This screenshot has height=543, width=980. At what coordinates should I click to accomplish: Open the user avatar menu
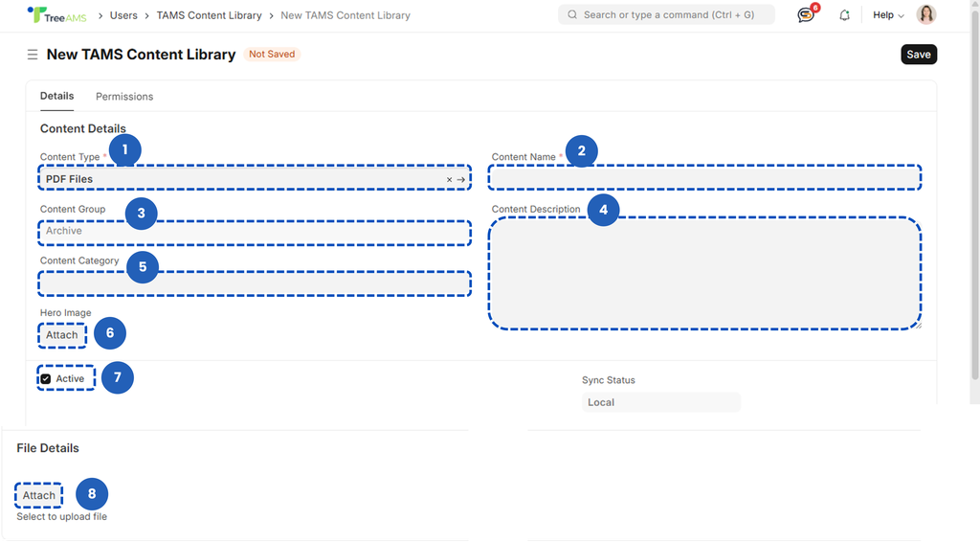[925, 15]
